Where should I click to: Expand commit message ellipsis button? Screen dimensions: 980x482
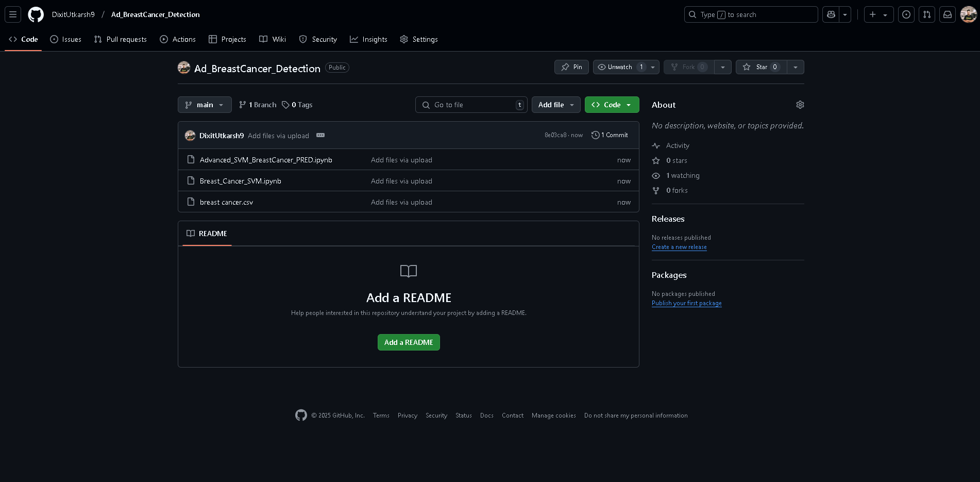click(x=320, y=135)
